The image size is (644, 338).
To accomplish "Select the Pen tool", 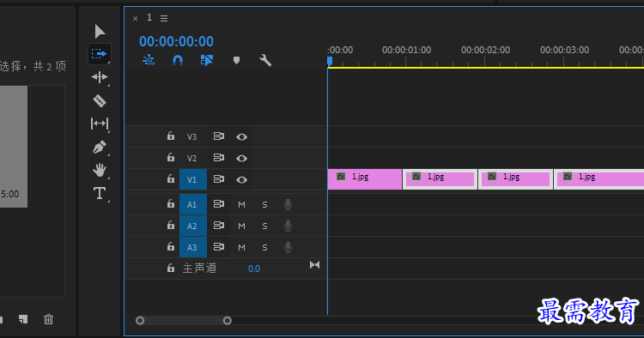I will [100, 147].
